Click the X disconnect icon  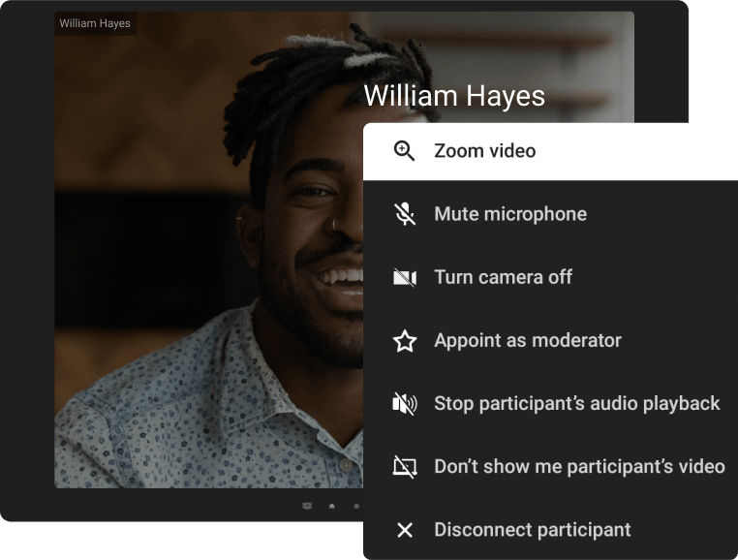(x=405, y=530)
